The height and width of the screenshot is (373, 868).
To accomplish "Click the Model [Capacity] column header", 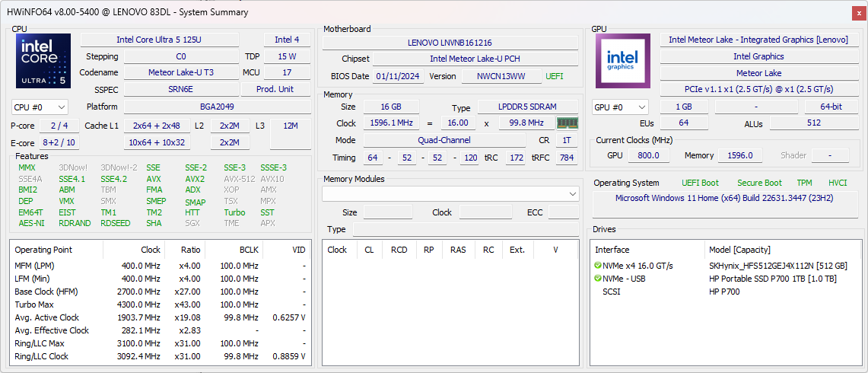I will pyautogui.click(x=783, y=250).
